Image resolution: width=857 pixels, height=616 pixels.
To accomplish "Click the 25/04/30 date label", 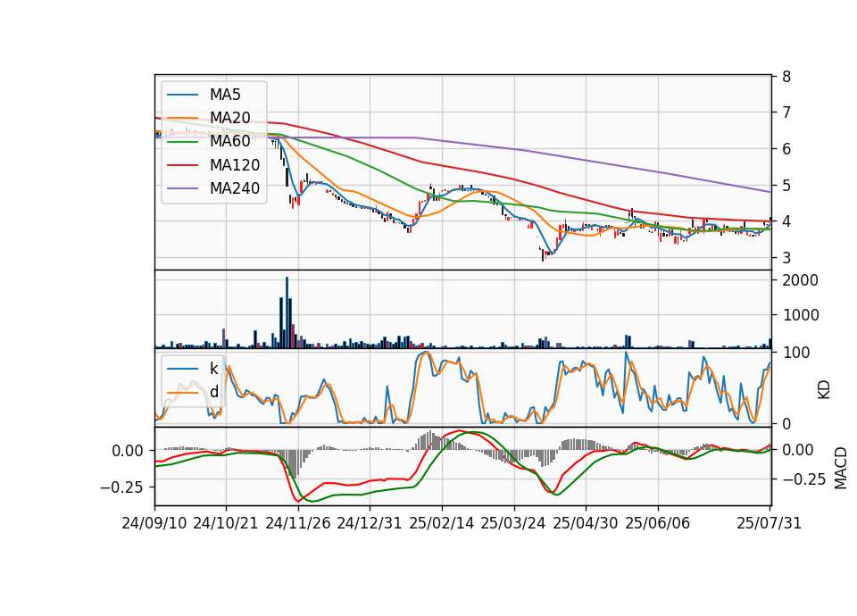I will tap(586, 523).
